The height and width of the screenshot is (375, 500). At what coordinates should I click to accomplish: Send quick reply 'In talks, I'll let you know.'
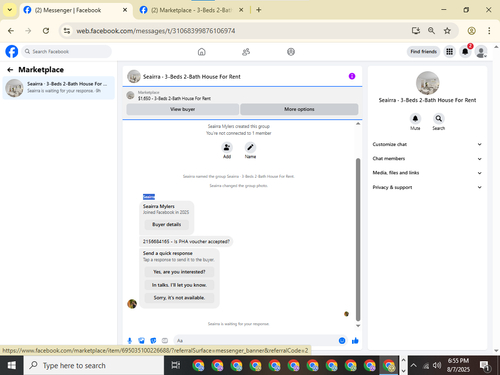click(179, 285)
